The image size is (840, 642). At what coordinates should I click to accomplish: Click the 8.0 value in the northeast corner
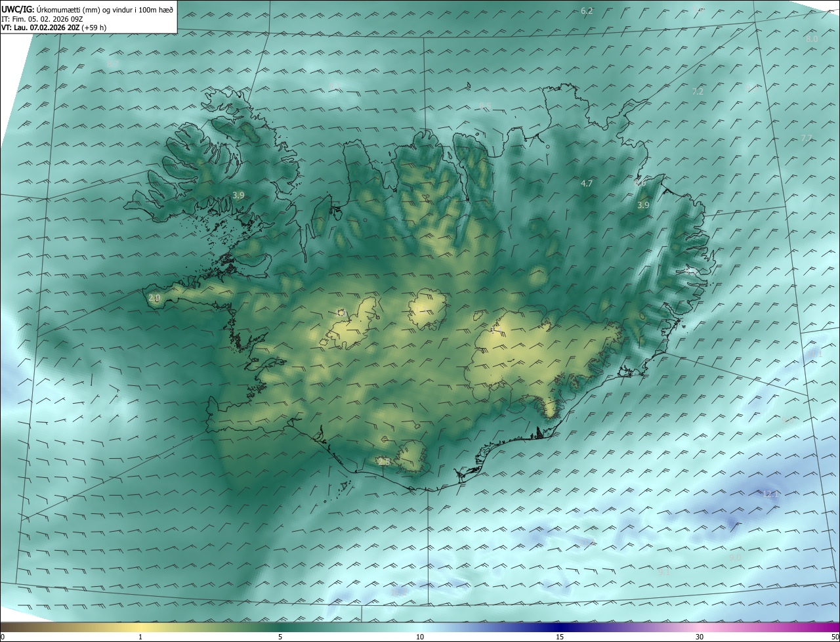pyautogui.click(x=812, y=39)
